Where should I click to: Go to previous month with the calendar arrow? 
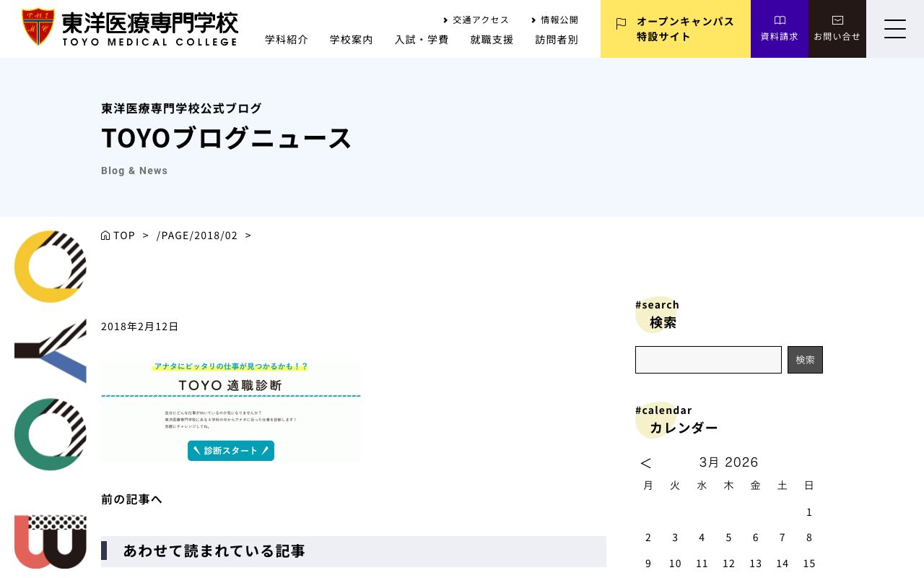click(x=645, y=463)
